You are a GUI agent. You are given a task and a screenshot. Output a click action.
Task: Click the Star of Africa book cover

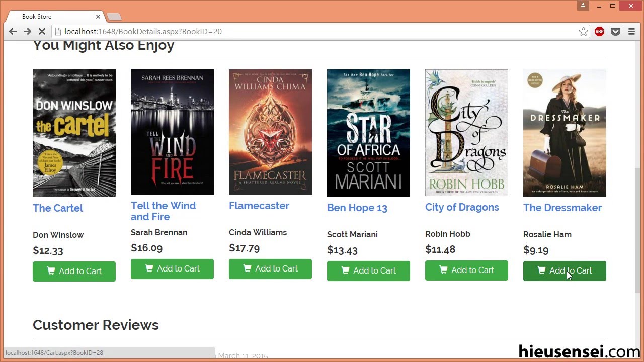click(368, 133)
